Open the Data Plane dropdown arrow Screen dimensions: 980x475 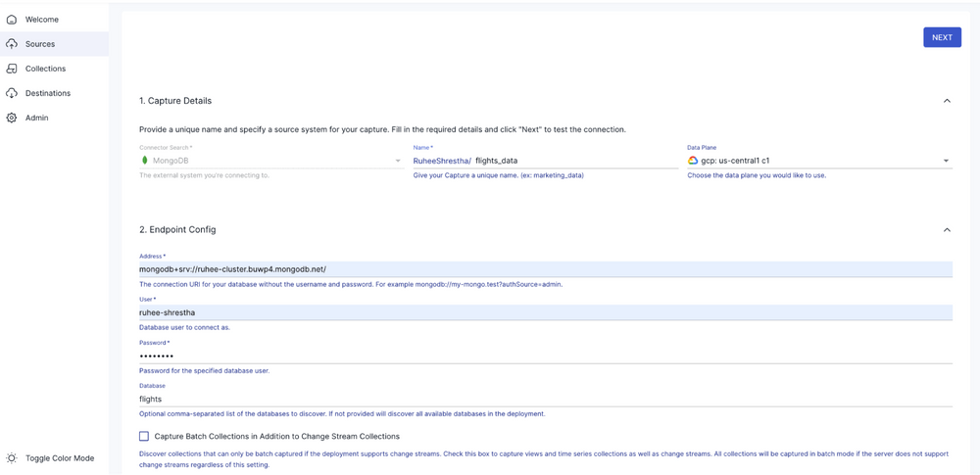point(946,161)
